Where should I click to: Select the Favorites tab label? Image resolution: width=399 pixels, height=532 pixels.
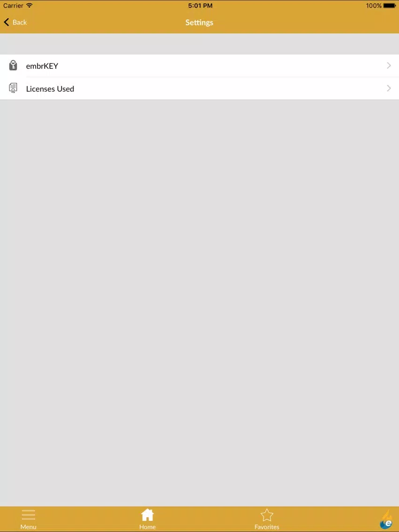click(267, 527)
